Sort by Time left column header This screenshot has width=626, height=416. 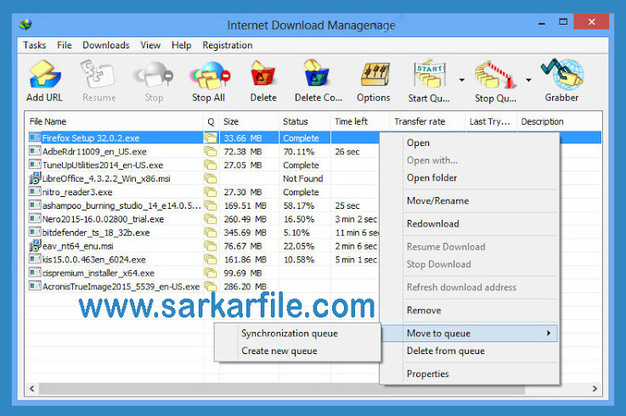[360, 122]
